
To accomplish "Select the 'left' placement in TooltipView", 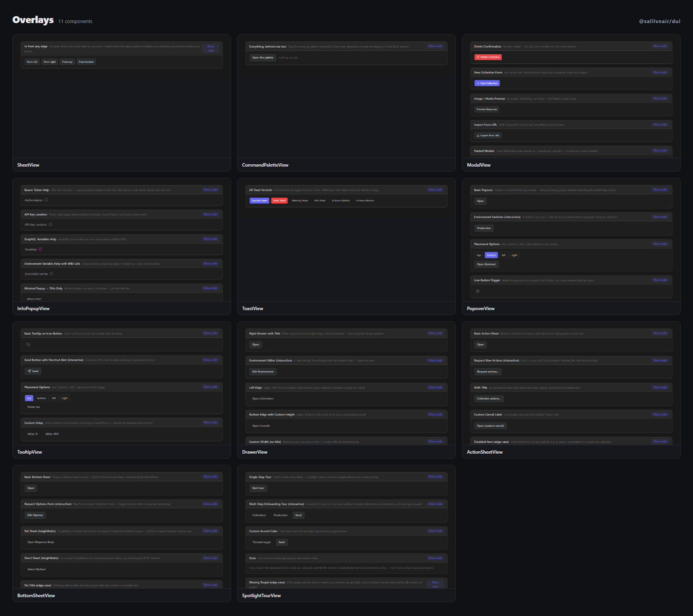I will point(54,398).
